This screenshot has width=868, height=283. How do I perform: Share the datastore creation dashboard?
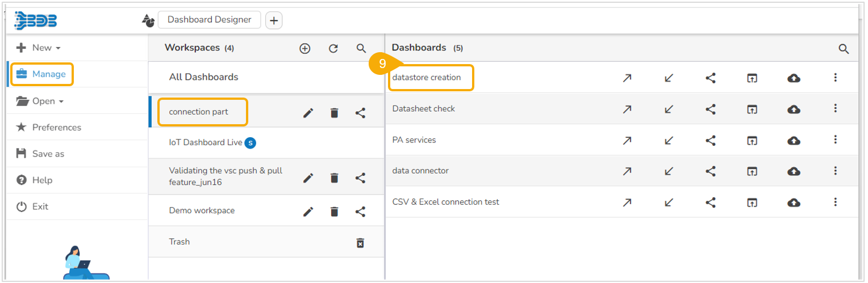(x=710, y=78)
